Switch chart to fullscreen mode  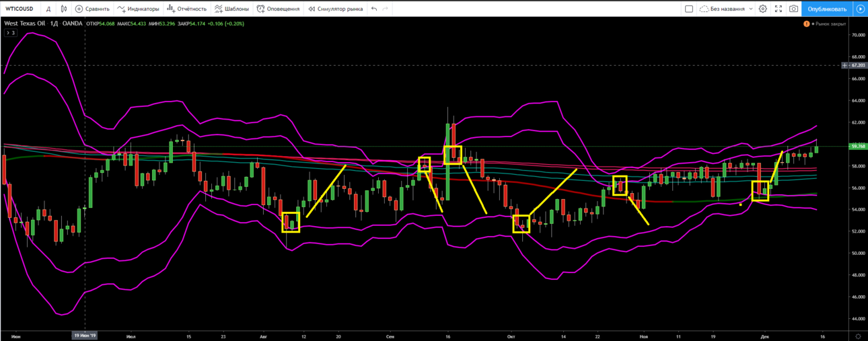click(779, 9)
